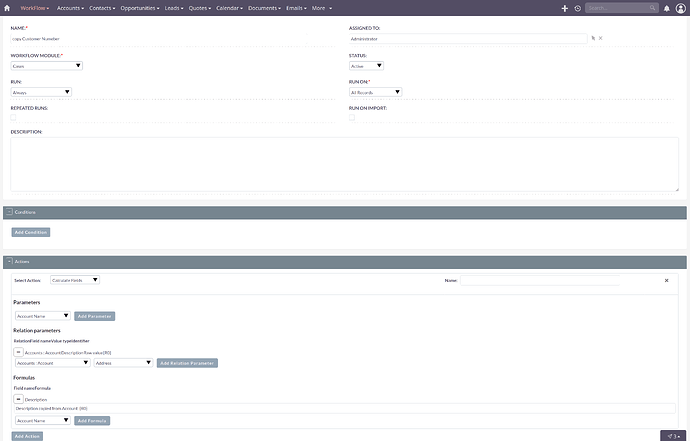690x441 pixels.
Task: Open the Workflow Module dropdown
Action: pos(47,66)
